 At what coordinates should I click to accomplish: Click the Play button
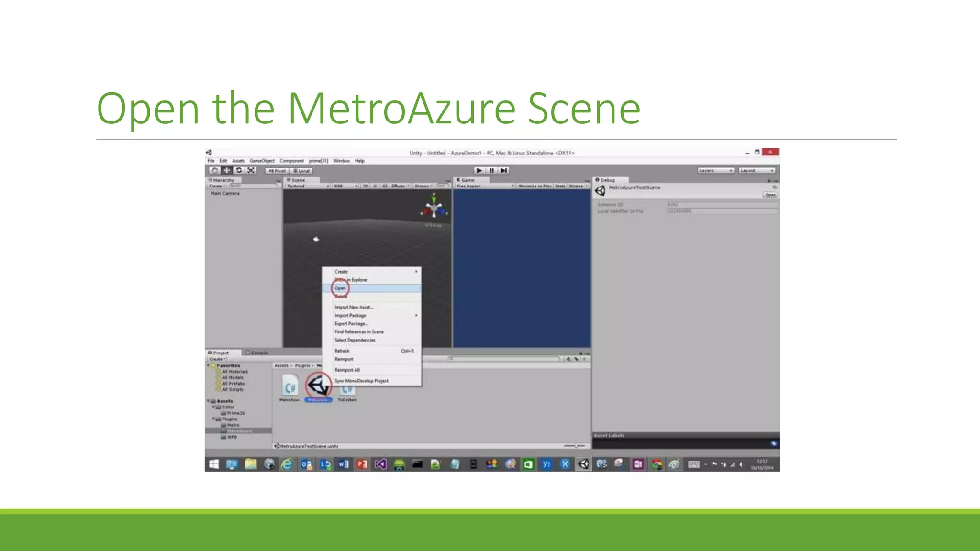(x=479, y=170)
